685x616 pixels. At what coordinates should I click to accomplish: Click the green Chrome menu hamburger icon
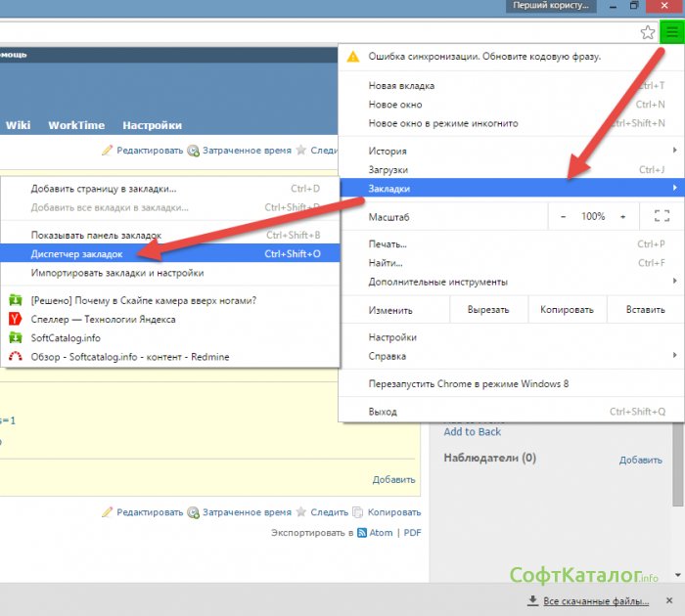pos(670,32)
